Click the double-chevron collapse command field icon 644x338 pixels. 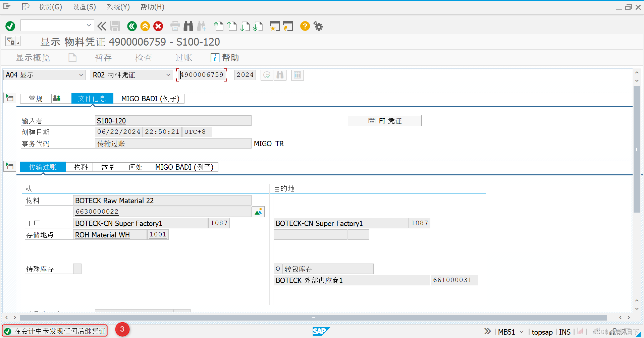102,26
